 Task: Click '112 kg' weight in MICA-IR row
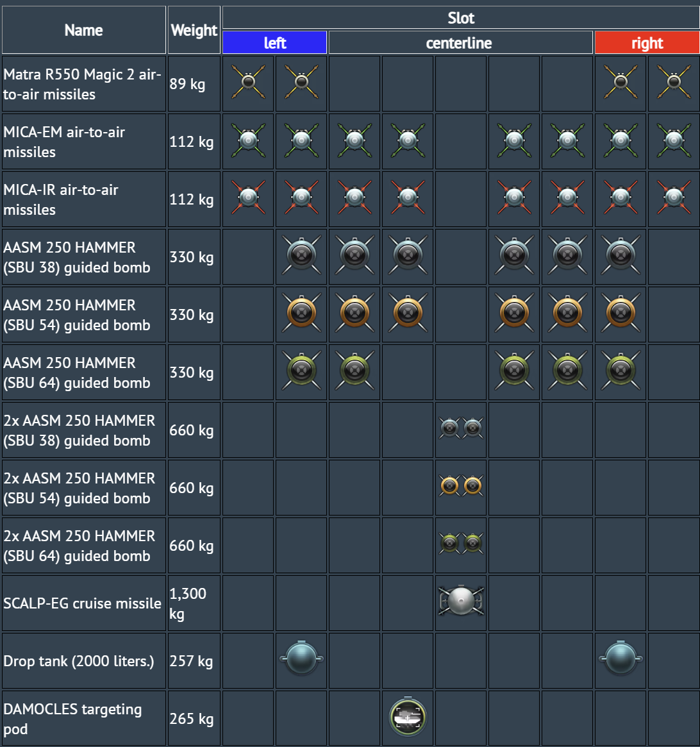point(194,199)
